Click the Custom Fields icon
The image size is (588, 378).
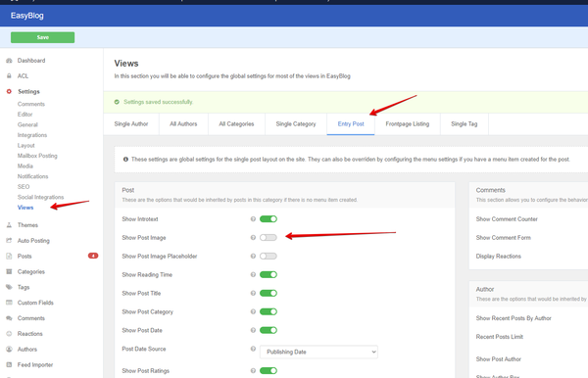click(9, 303)
